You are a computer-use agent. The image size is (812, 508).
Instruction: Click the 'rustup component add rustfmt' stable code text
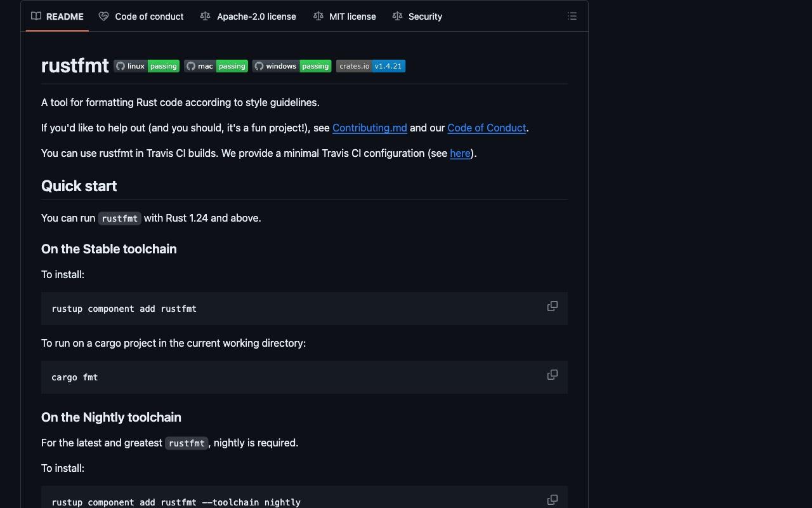coord(124,309)
